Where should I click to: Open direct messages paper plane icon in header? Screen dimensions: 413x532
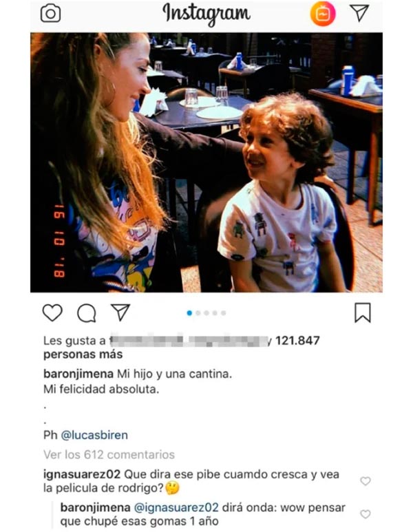point(359,13)
